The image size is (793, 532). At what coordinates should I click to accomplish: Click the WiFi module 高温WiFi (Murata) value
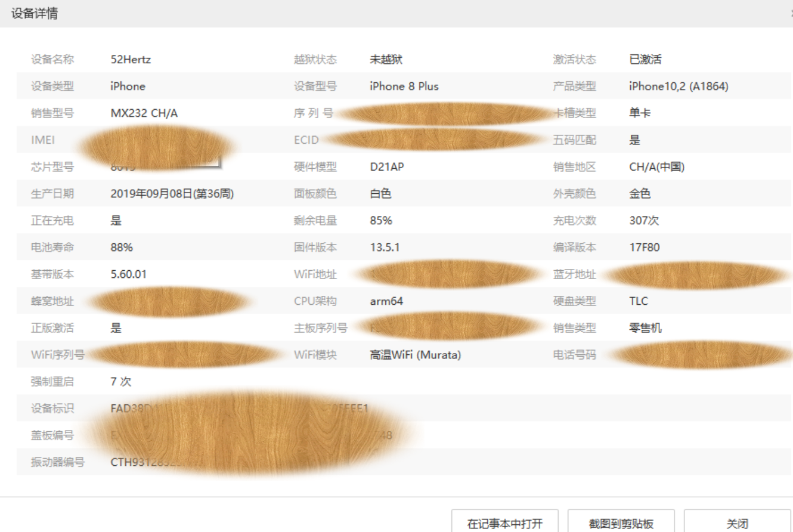(x=415, y=355)
